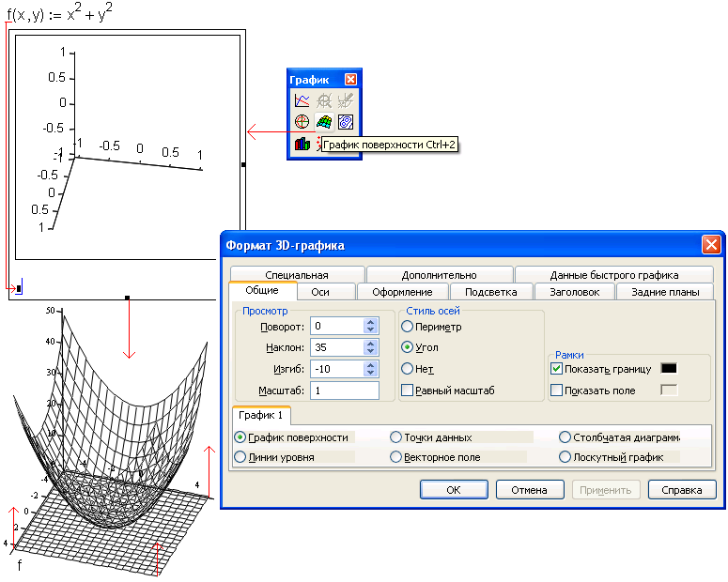
Task: Select the Угол axis style
Action: pos(407,347)
